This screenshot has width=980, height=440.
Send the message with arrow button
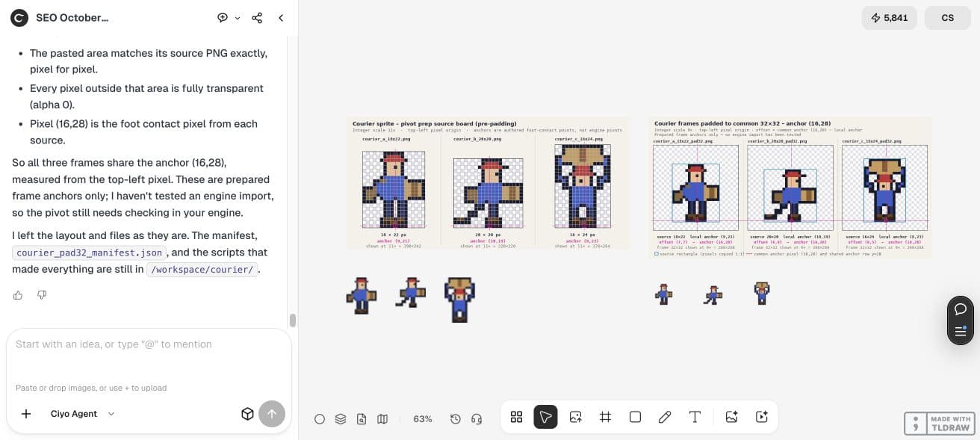tap(272, 414)
